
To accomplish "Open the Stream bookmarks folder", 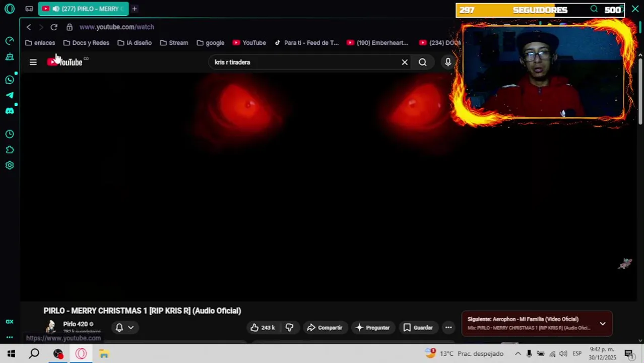I will (174, 43).
